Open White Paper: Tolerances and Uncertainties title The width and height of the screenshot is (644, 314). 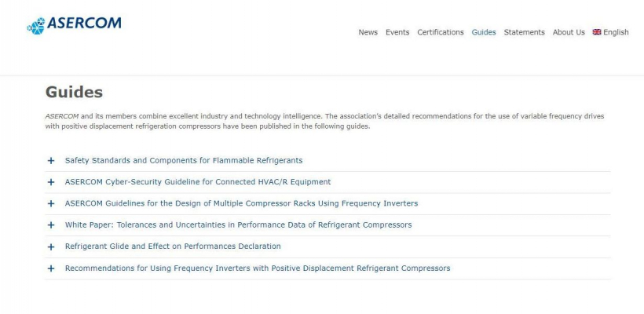click(x=238, y=225)
